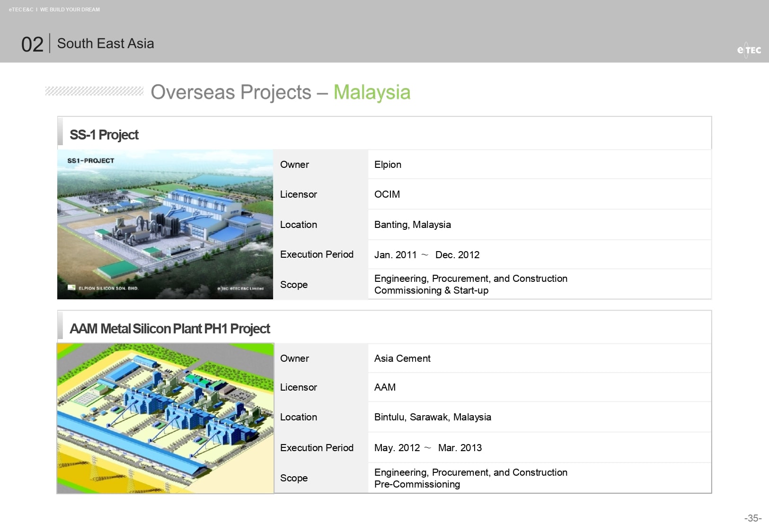Image resolution: width=769 pixels, height=532 pixels.
Task: Click the section number '02'
Action: (x=32, y=44)
